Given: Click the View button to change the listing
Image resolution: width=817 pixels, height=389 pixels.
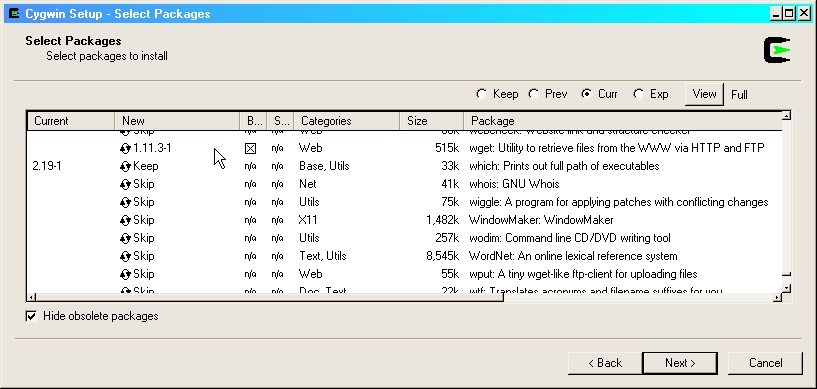Looking at the screenshot, I should pyautogui.click(x=704, y=94).
